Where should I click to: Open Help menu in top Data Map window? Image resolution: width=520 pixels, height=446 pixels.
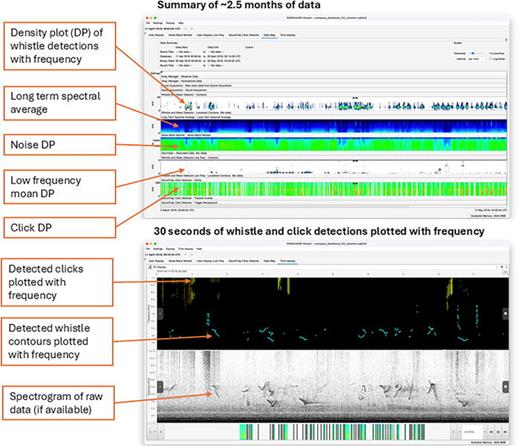click(181, 23)
